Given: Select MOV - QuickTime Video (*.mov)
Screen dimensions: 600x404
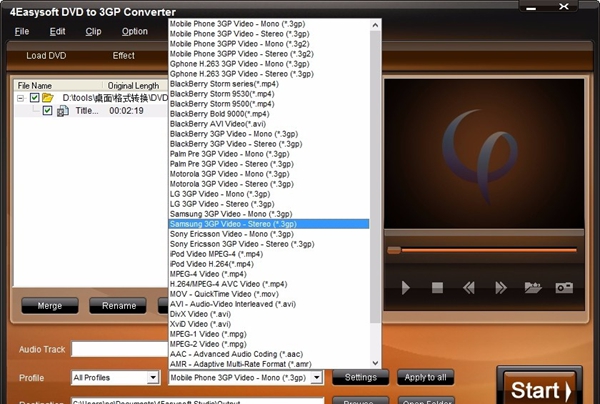Looking at the screenshot, I should pyautogui.click(x=269, y=294).
